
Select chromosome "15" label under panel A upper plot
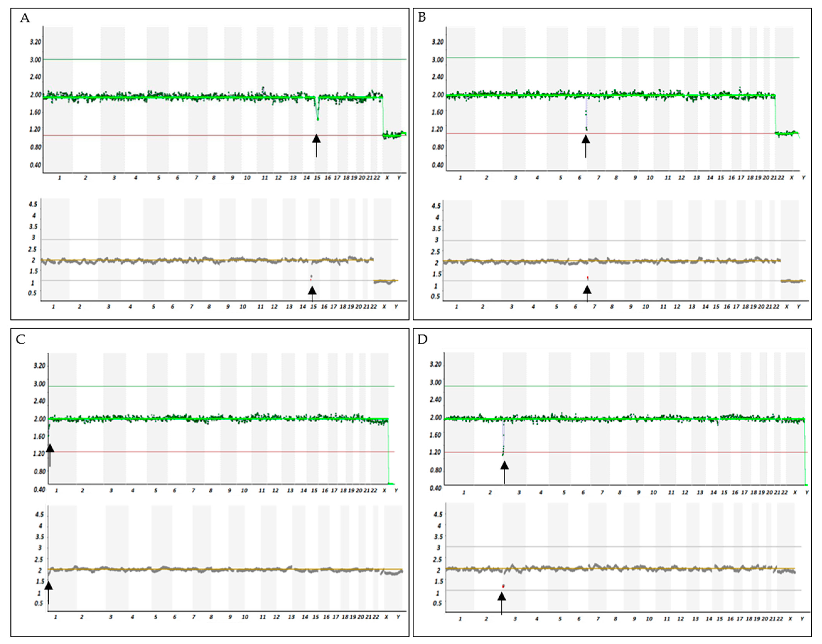[x=317, y=178]
